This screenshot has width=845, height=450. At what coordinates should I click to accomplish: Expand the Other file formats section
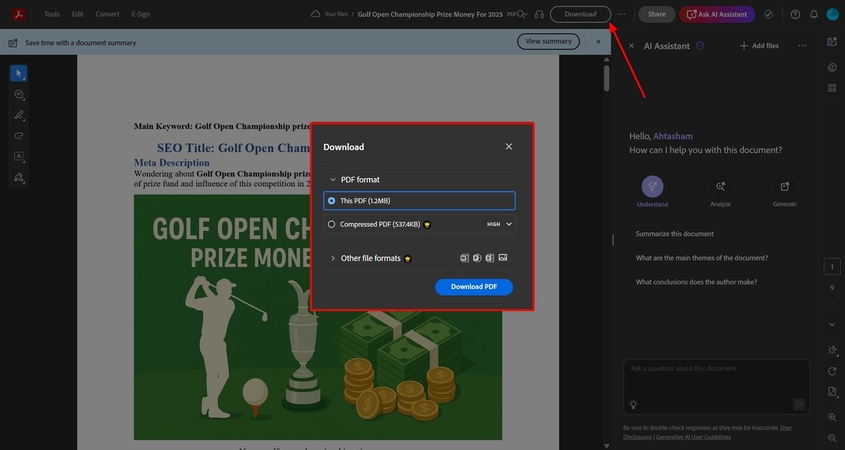pos(333,258)
